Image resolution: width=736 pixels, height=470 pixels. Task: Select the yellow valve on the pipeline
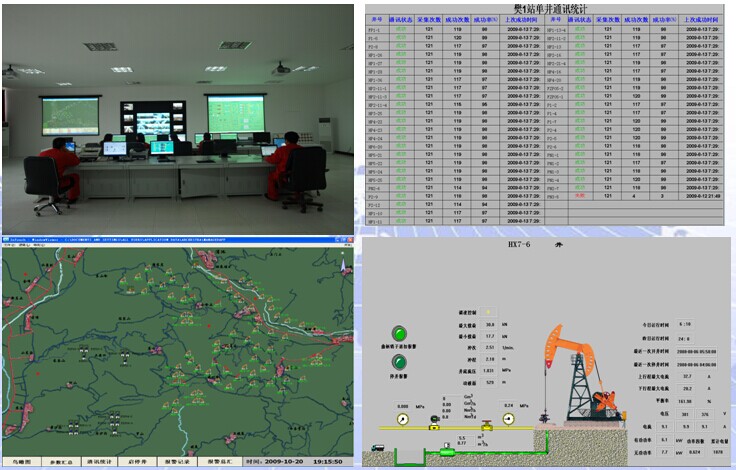click(x=484, y=426)
